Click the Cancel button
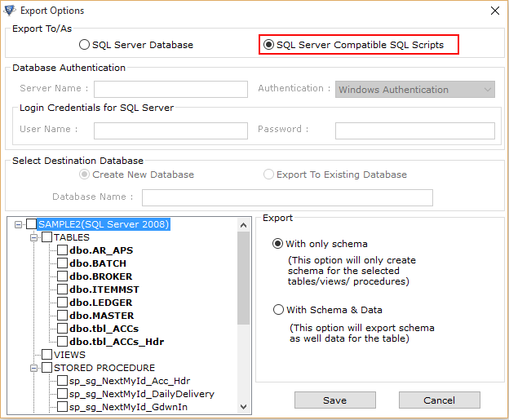 [x=439, y=400]
